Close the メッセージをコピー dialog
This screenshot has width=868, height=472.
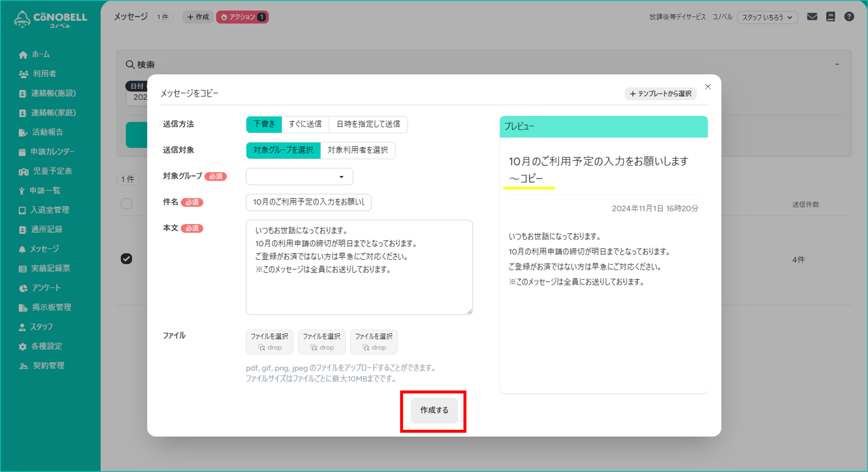[x=708, y=87]
